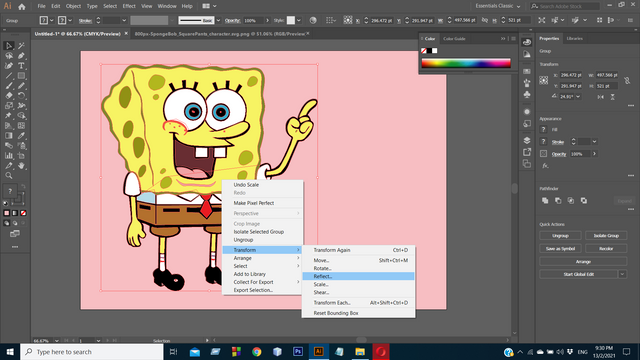Open the Brushes panel icon
The image size is (640, 360).
[527, 83]
